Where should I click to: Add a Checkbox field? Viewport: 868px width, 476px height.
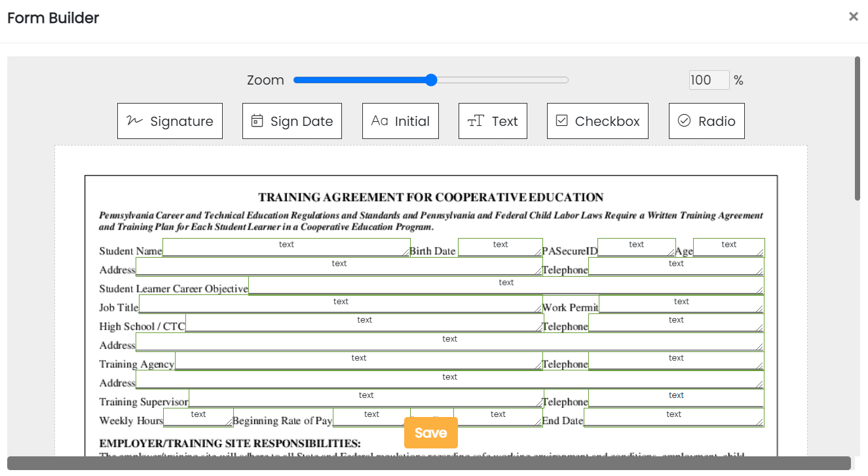point(597,121)
